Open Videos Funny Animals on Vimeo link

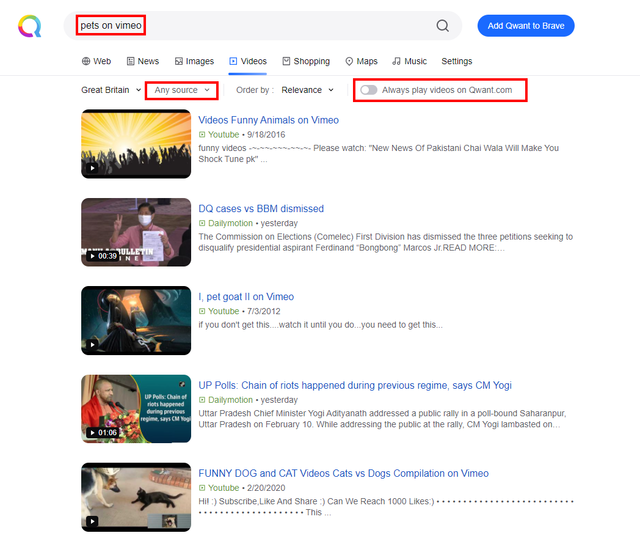(x=269, y=120)
